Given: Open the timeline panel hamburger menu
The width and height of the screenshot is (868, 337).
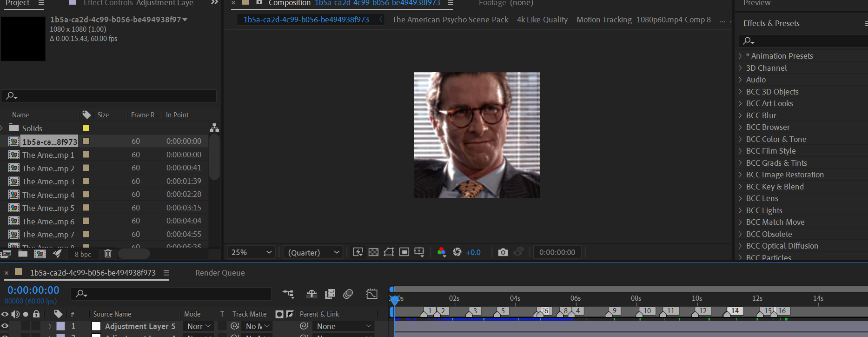Looking at the screenshot, I should pos(166,273).
